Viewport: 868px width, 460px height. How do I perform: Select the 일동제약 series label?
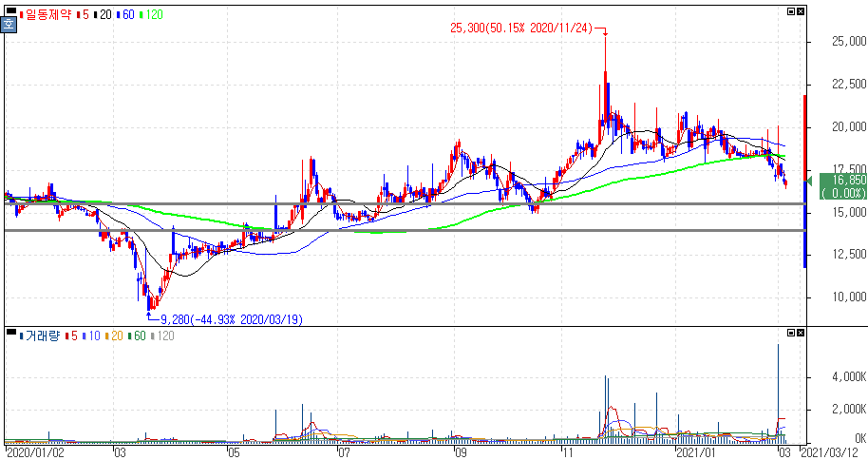46,15
